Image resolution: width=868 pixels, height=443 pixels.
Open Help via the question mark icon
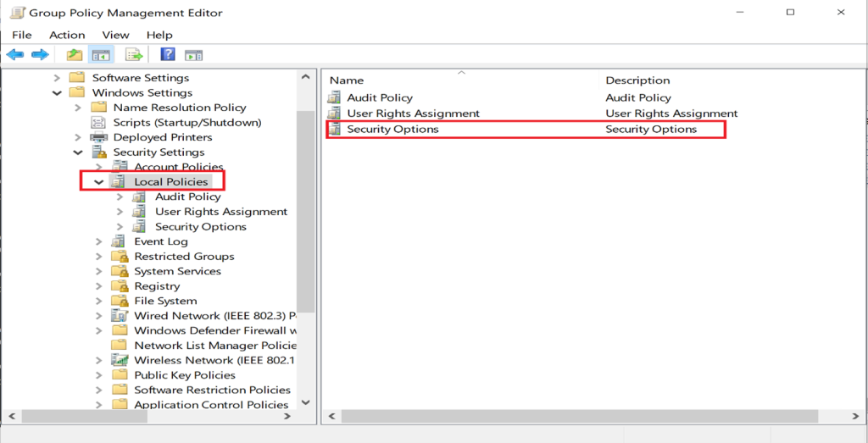click(x=168, y=55)
